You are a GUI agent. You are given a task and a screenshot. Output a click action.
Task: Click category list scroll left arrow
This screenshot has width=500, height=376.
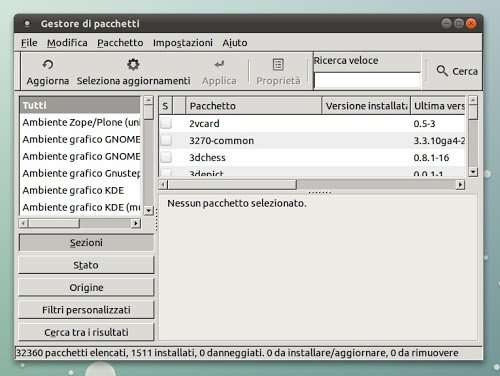coord(23,223)
